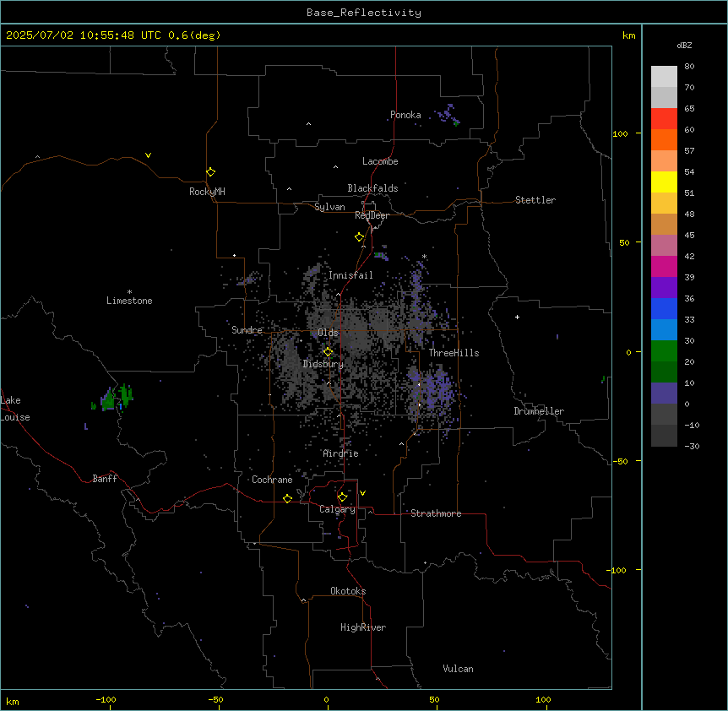Screen dimensions: 728x711
Task: Click the Olds label
Action: [328, 333]
